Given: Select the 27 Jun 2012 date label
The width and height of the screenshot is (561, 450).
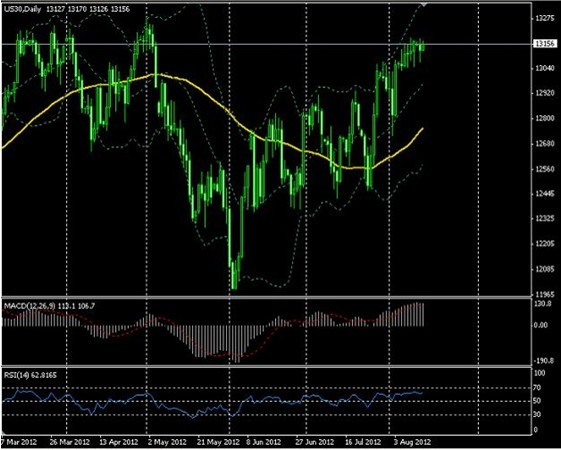Looking at the screenshot, I should (x=314, y=441).
